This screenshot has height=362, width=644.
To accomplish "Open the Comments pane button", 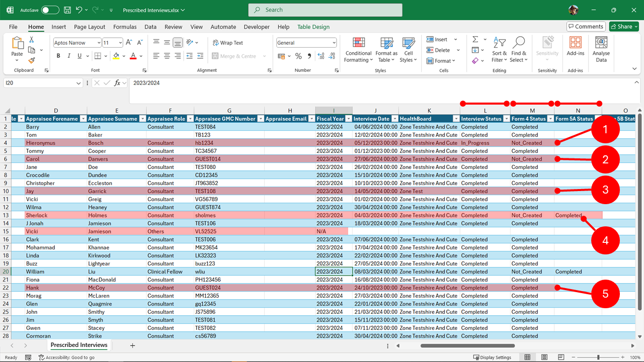I will point(586,27).
